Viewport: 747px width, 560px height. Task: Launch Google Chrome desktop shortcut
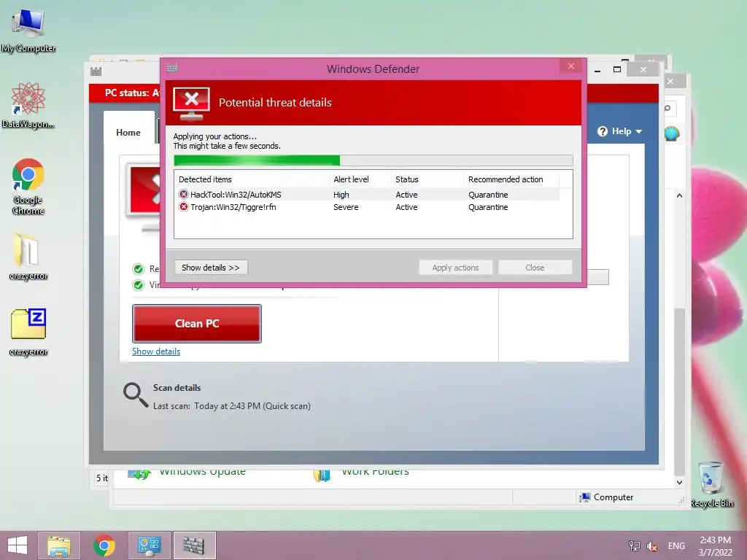click(28, 186)
